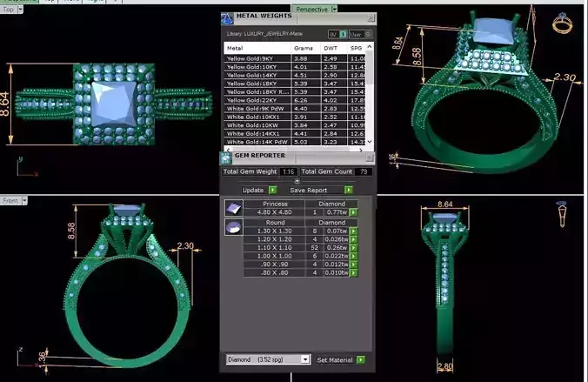Select the Yellow Gold:14KY row

click(x=295, y=75)
